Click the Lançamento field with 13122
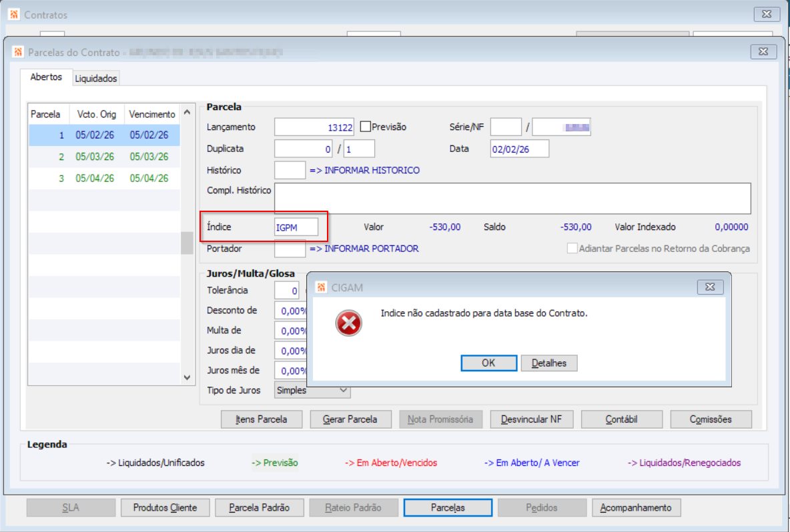Image resolution: width=790 pixels, height=532 pixels. click(314, 127)
